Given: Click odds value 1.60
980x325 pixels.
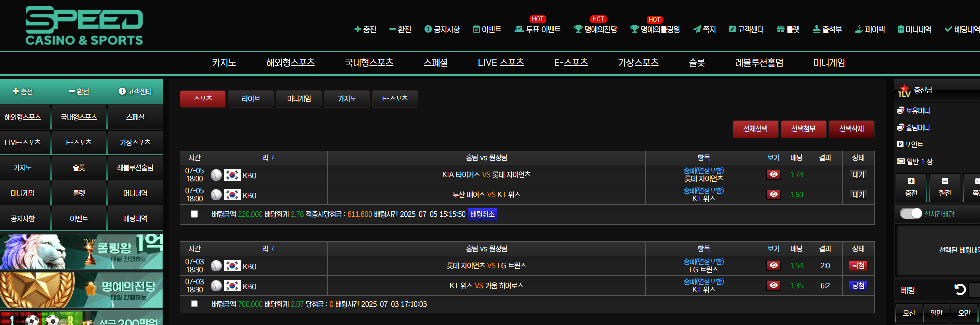Looking at the screenshot, I should [x=796, y=195].
